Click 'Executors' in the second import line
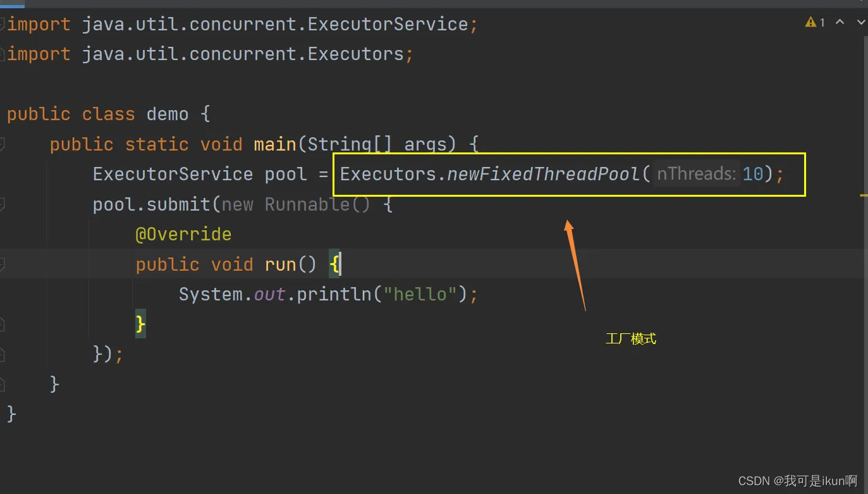868x494 pixels. point(355,54)
